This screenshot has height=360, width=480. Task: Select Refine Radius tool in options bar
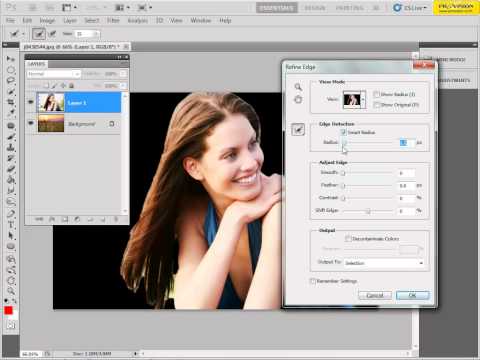[39, 34]
